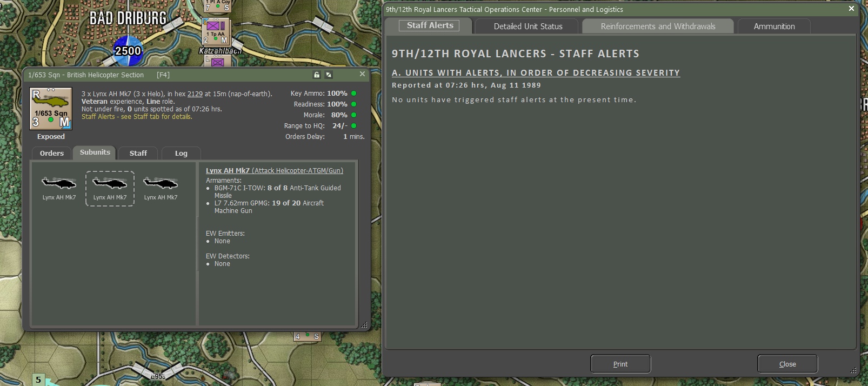Select the Staff Alerts tab

pos(430,25)
